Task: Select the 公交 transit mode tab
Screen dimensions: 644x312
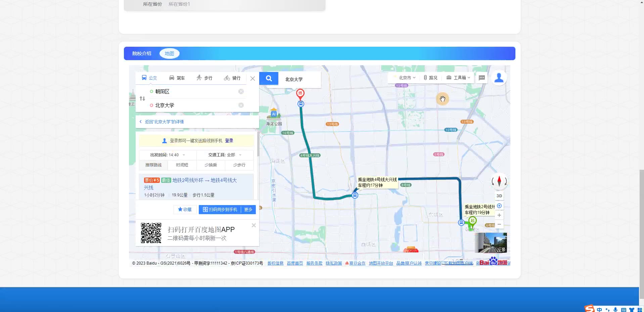Action: coord(149,78)
